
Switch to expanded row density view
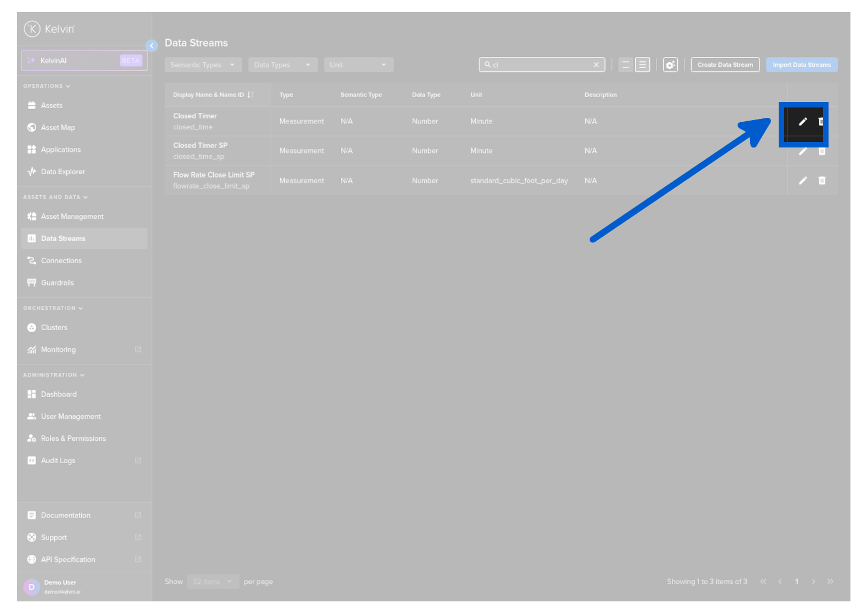point(642,65)
